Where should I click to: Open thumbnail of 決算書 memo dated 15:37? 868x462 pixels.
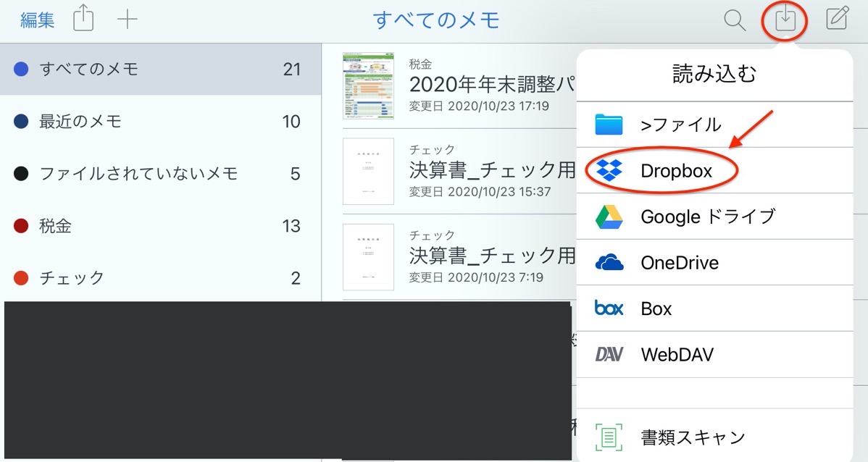(x=368, y=172)
